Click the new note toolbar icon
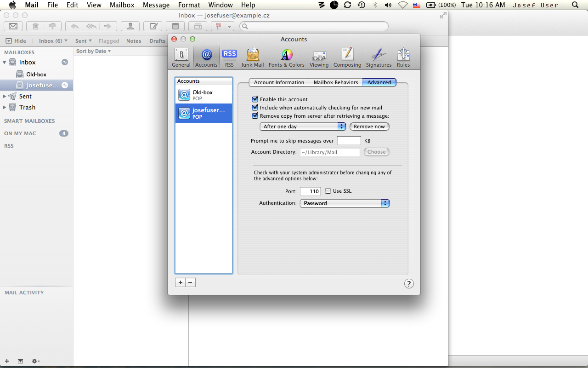This screenshot has height=368, width=588. point(175,26)
